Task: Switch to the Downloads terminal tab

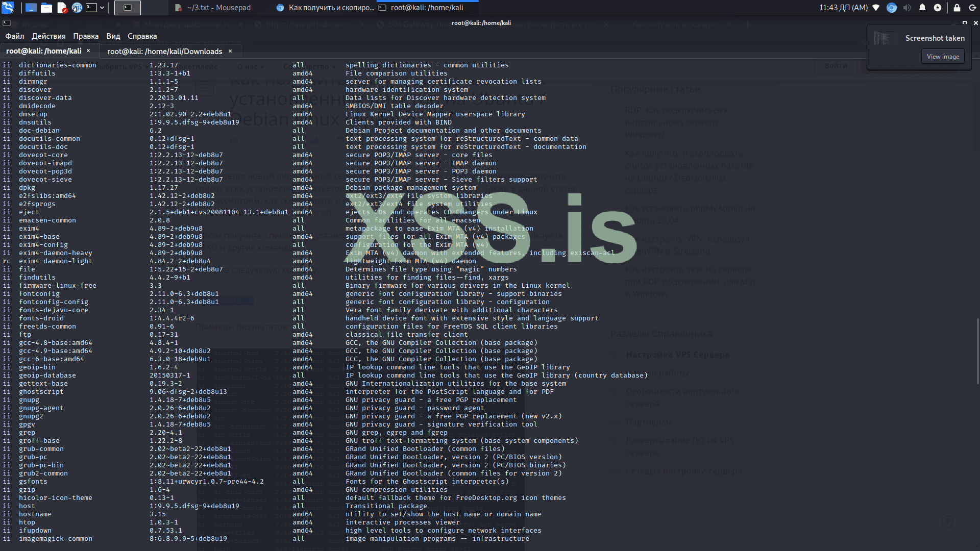Action: (164, 51)
